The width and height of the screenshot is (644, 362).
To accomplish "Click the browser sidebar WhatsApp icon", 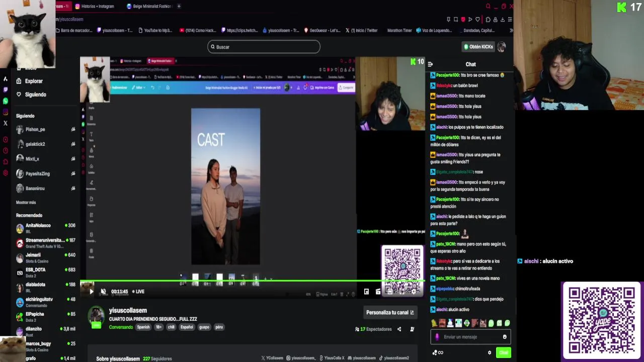I will (x=6, y=101).
